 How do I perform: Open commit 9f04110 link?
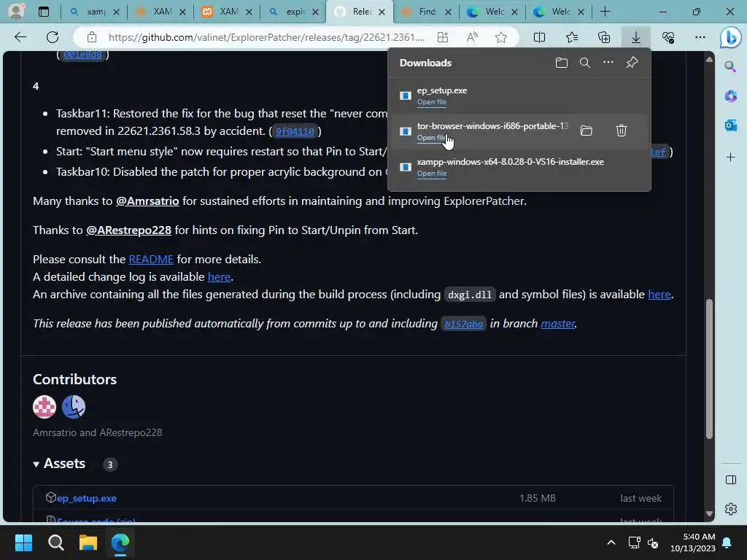coord(295,131)
